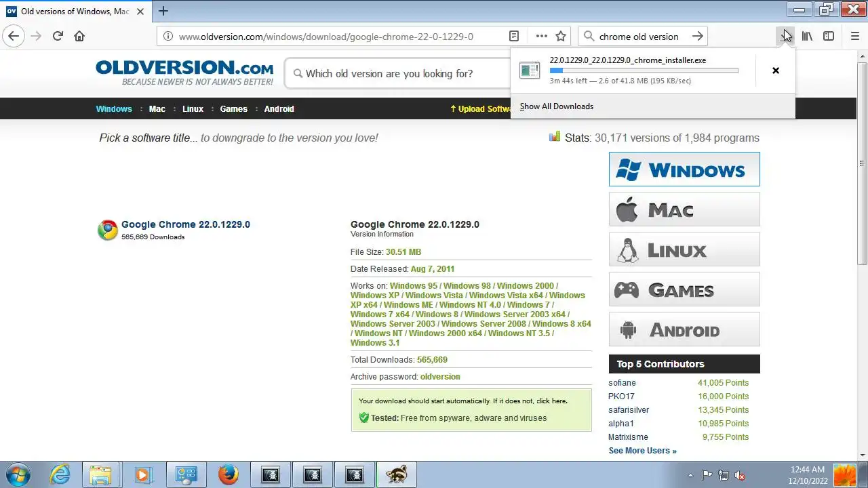Select the 'Old versions of Windows' browser tab
Viewport: 868px width, 488px height.
pos(75,12)
